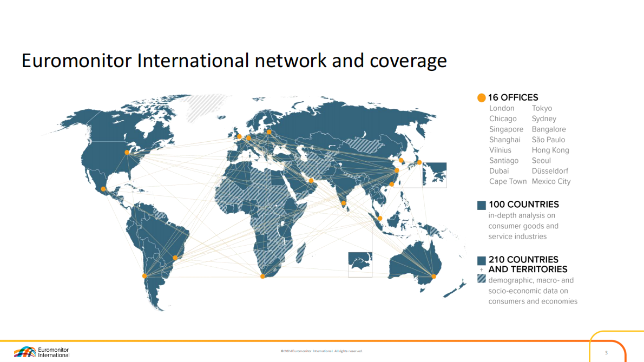Click the page number 3
This screenshot has width=644, height=362.
(606, 353)
